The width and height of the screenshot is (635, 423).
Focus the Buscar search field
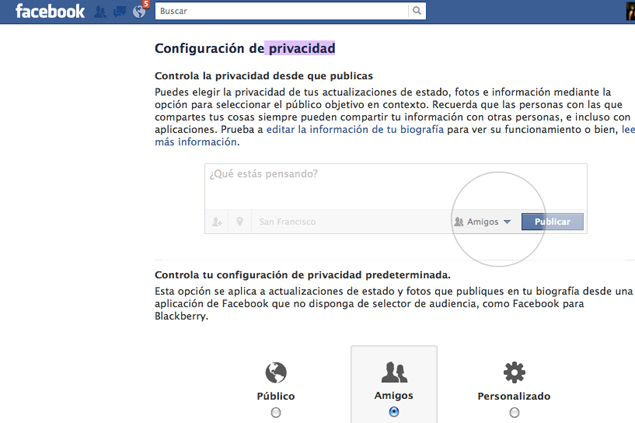coord(282,11)
